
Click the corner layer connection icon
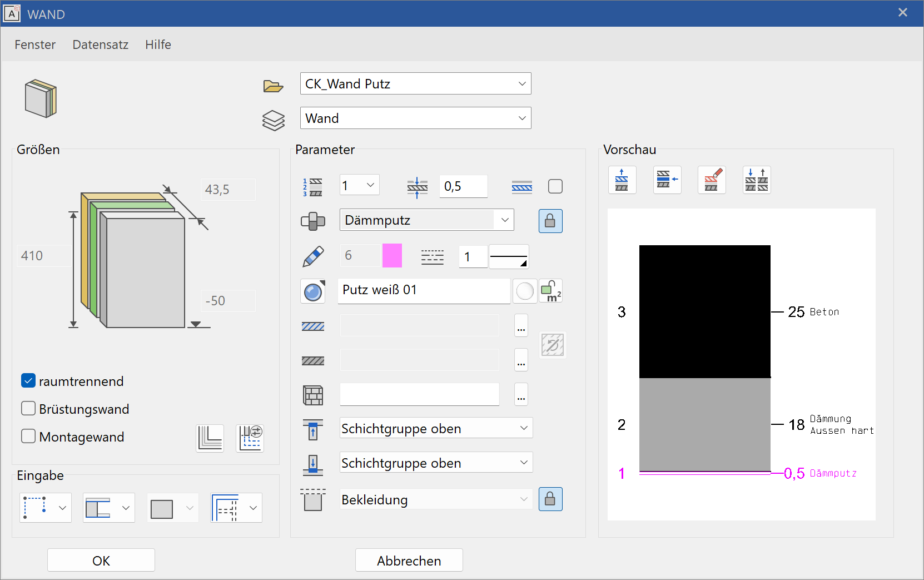(x=210, y=438)
